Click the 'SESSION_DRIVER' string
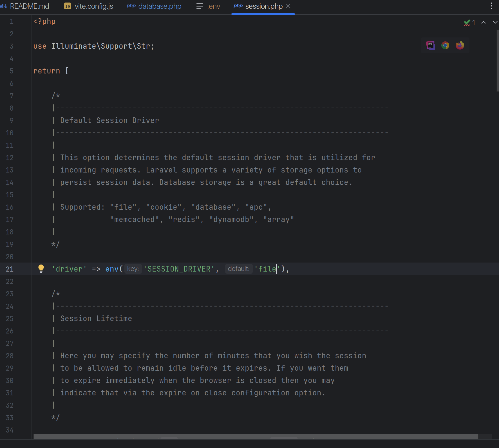 coord(179,269)
